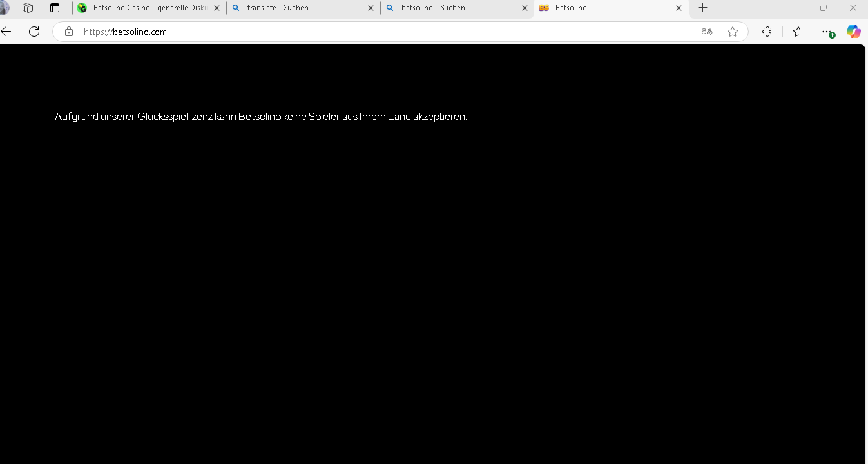Open a new tab
The height and width of the screenshot is (464, 868).
[x=703, y=8]
